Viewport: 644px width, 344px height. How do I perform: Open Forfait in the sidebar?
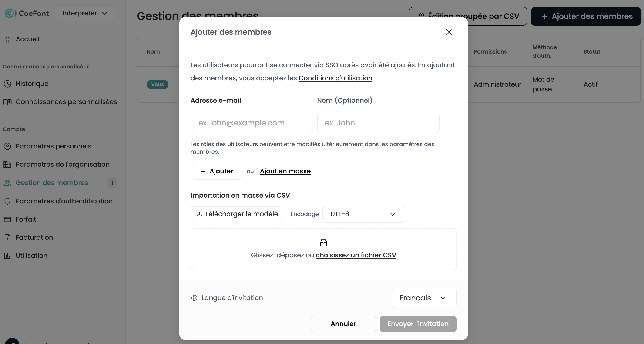pos(26,219)
